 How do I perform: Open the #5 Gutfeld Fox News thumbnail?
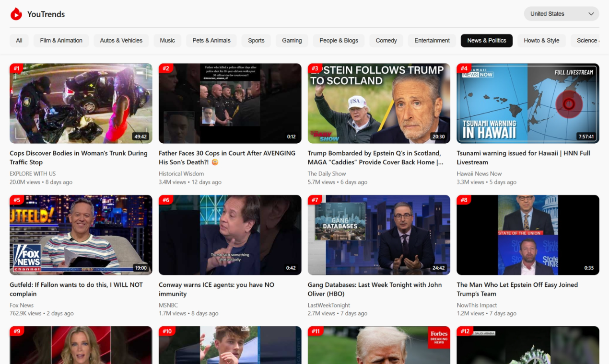81,235
